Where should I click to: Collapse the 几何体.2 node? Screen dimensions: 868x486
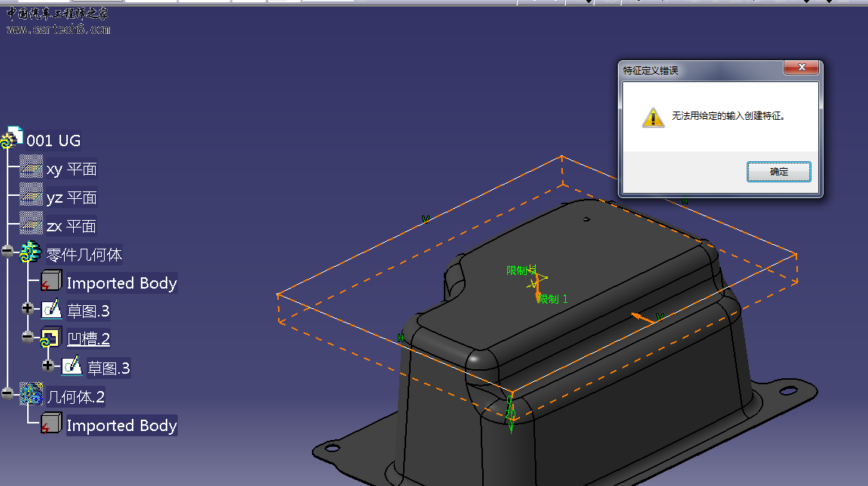(x=8, y=393)
